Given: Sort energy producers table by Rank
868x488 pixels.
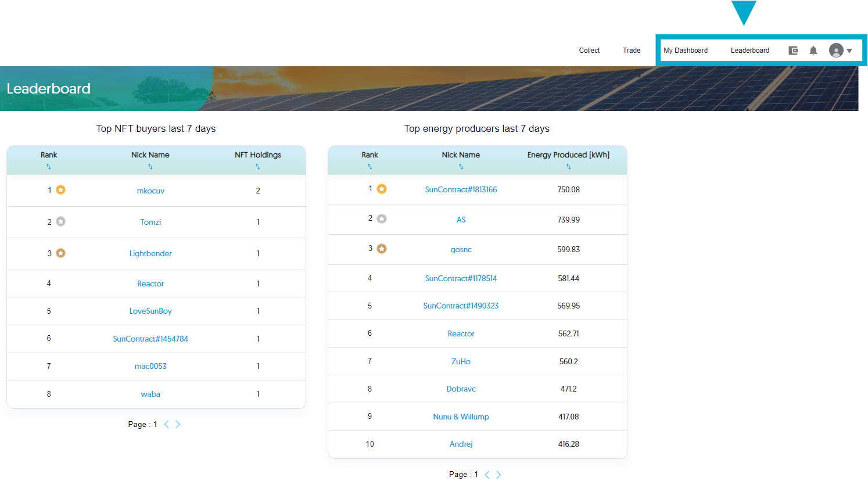Looking at the screenshot, I should 370,167.
